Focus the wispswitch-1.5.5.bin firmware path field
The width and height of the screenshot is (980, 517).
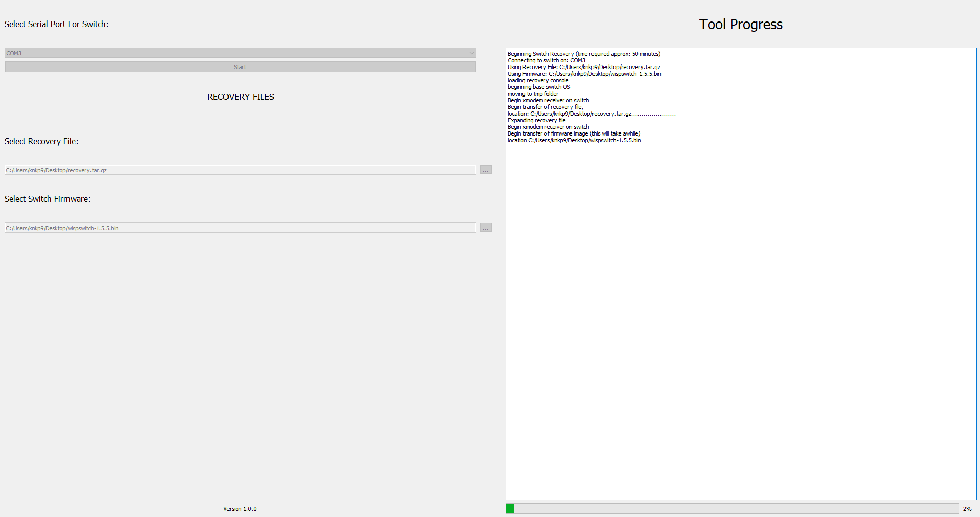[x=240, y=228]
